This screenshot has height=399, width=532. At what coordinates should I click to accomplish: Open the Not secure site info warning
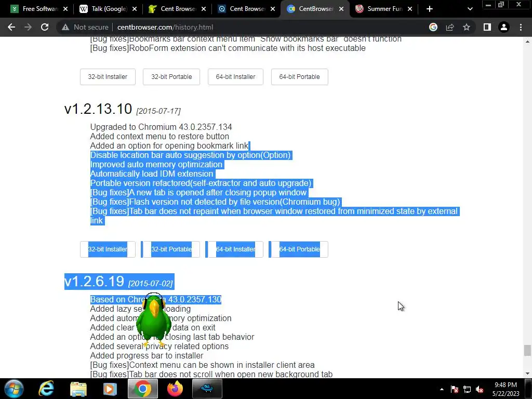(x=85, y=27)
